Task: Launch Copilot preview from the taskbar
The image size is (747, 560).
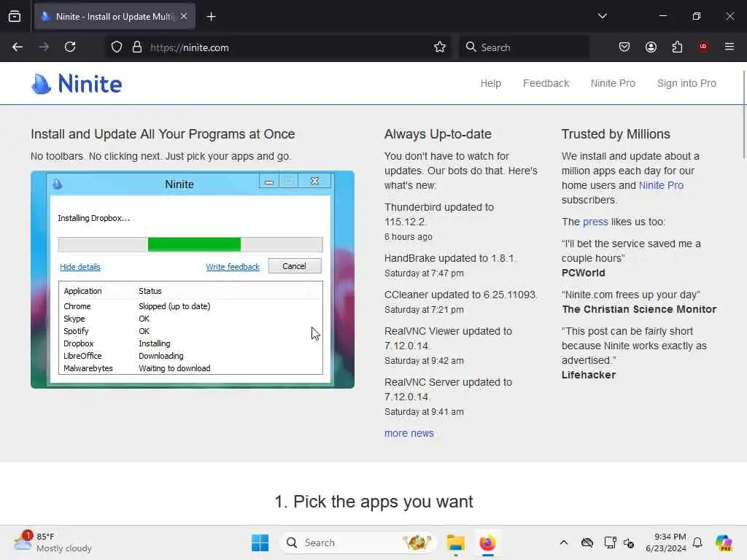Action: [724, 542]
